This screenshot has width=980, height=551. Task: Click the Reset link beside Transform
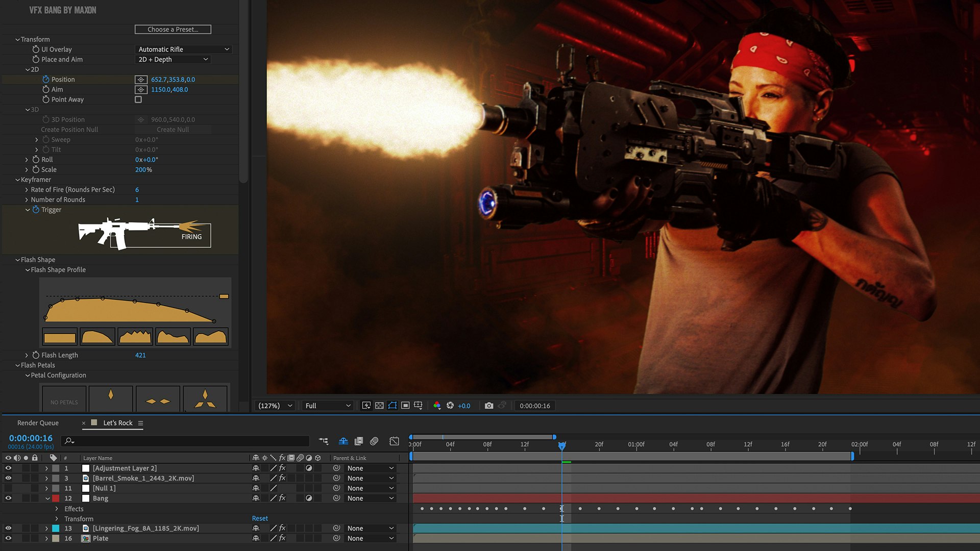tap(260, 518)
